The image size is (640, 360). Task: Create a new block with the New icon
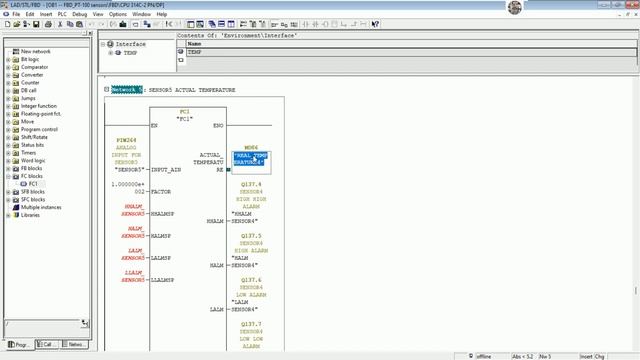pos(7,24)
